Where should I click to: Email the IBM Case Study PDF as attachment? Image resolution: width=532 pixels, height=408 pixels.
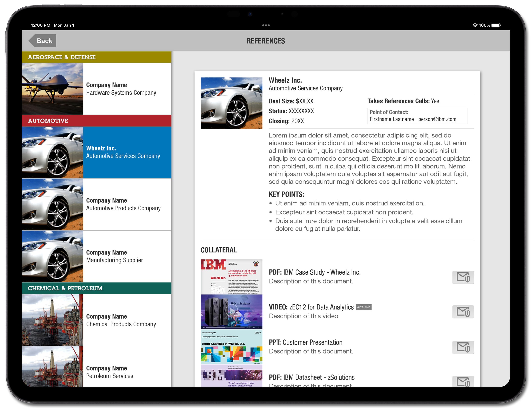tap(463, 277)
